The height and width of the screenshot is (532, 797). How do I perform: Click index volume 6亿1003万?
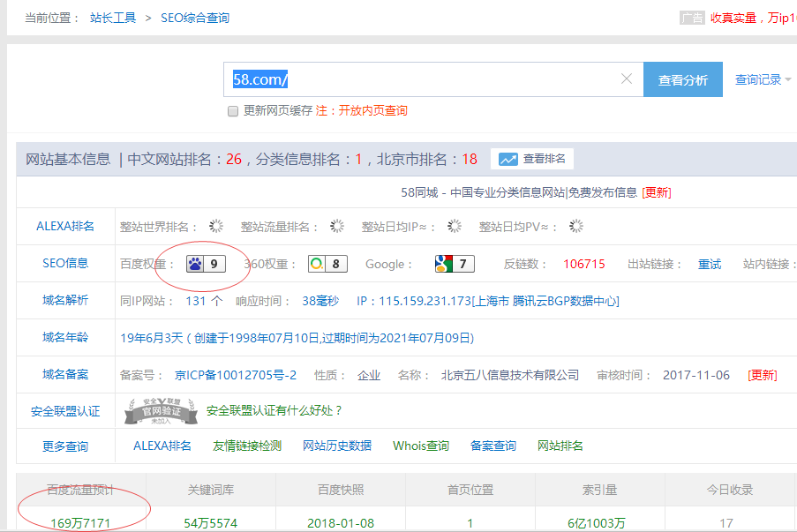[x=597, y=523]
